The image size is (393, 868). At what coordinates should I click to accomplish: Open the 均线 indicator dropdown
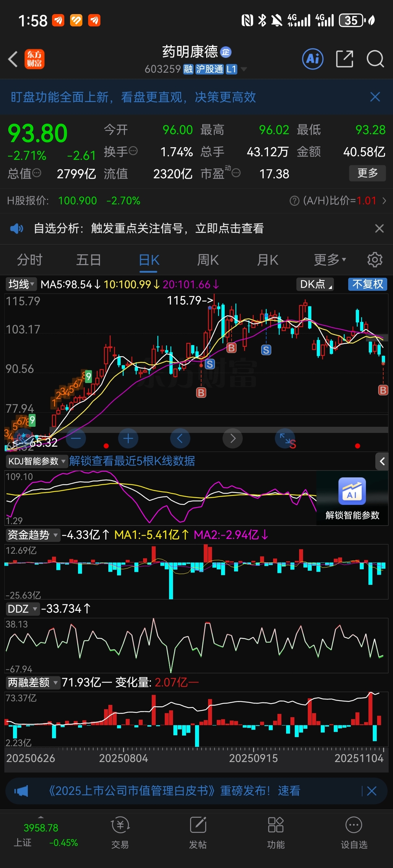[x=21, y=284]
